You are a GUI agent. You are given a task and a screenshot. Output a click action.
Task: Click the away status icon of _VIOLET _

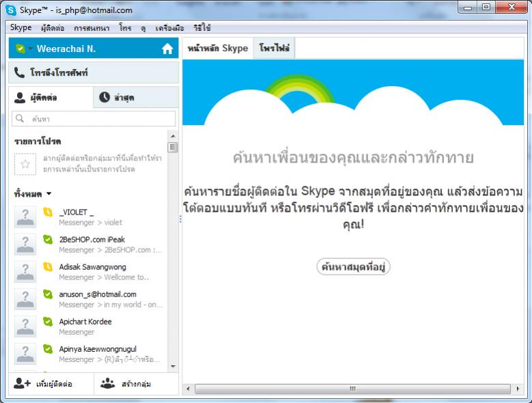click(48, 212)
